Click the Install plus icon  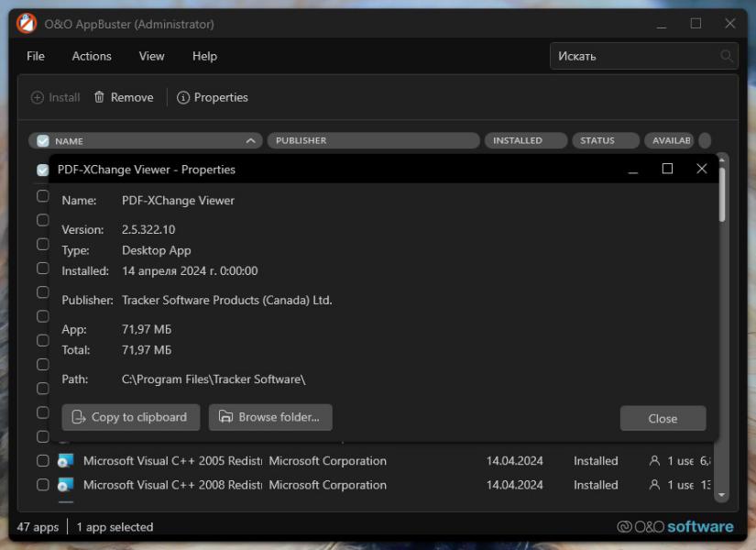38,97
